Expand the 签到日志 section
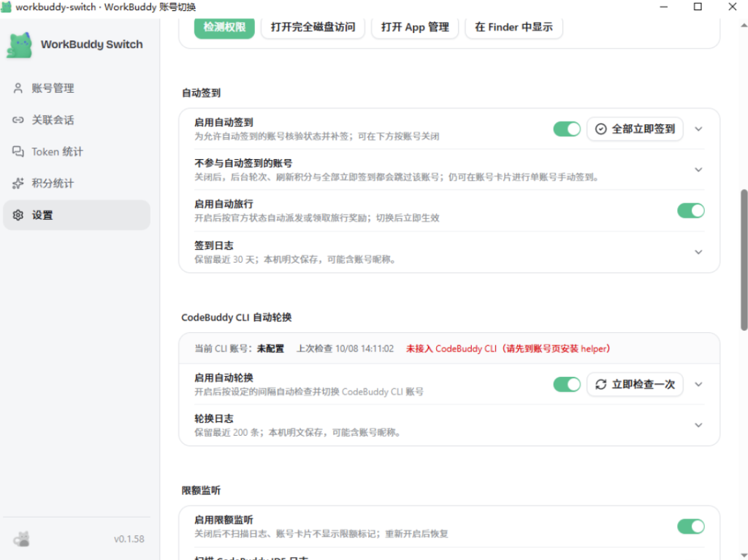Image resolution: width=748 pixels, height=560 pixels. tap(698, 252)
